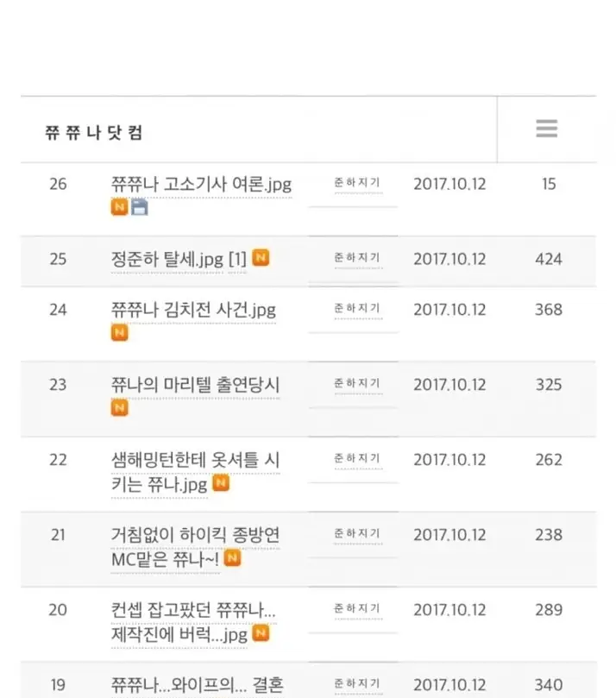This screenshot has height=698, width=616.
Task: Open post 정준하 탈세.jpg
Action: (167, 259)
